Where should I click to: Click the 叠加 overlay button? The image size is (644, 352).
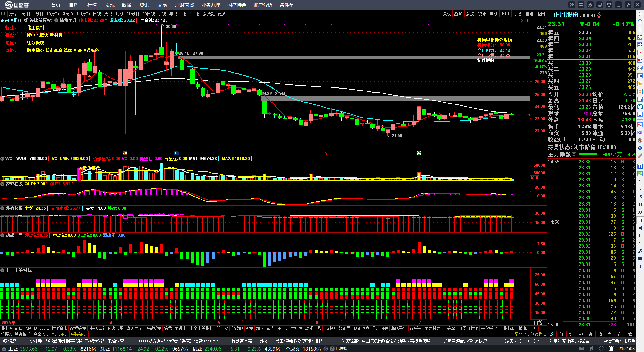click(x=458, y=14)
